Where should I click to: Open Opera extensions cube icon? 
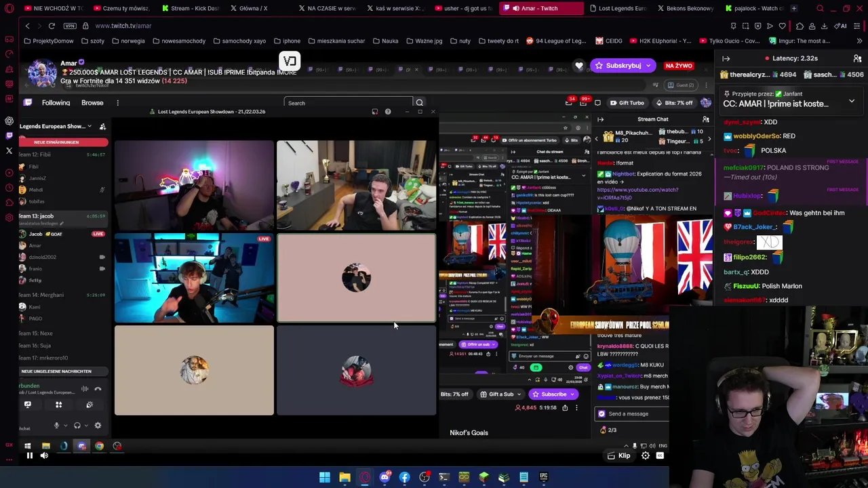pos(800,26)
